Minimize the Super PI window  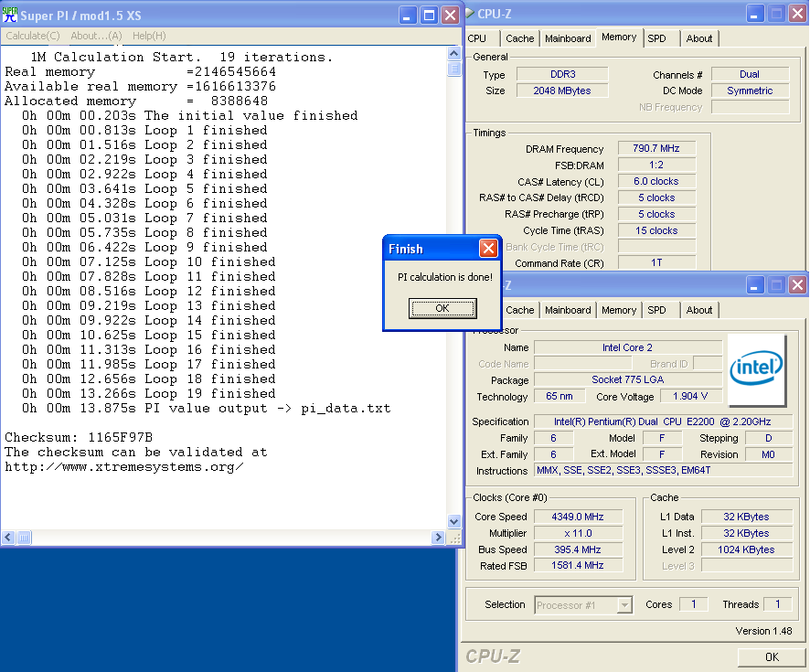(407, 15)
